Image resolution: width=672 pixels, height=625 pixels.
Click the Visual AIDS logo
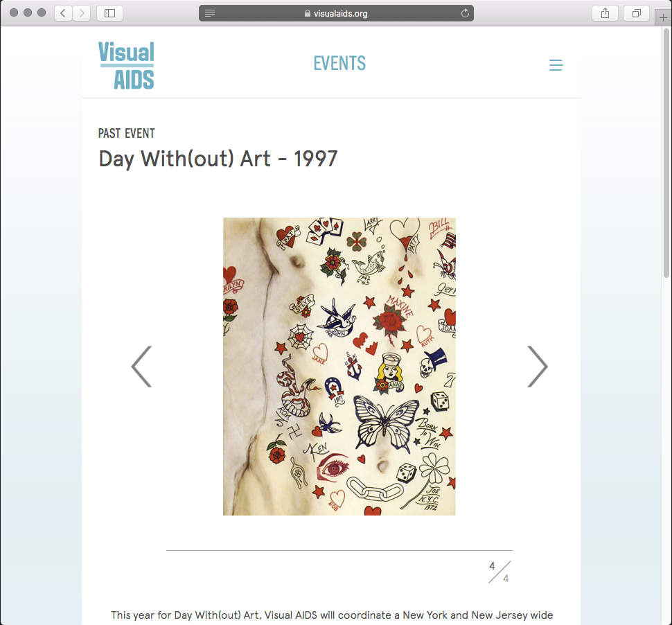pyautogui.click(x=126, y=65)
